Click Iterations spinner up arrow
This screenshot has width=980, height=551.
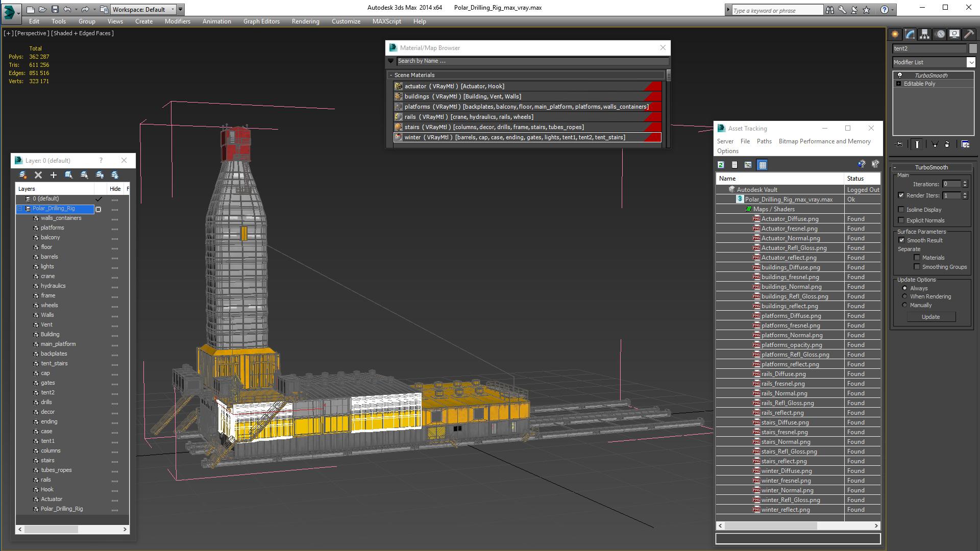(965, 182)
